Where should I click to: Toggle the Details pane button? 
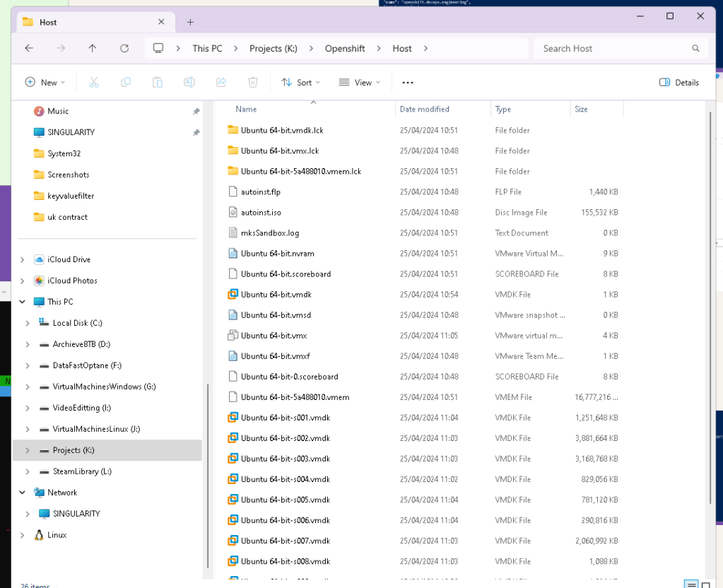coord(679,83)
